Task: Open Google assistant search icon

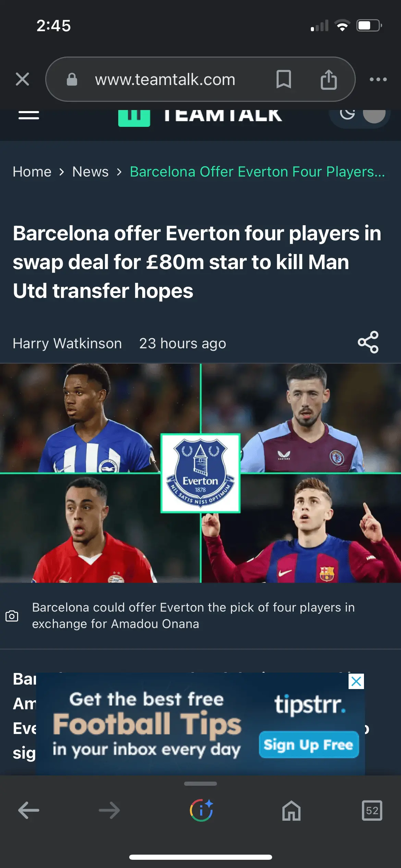Action: click(x=201, y=810)
